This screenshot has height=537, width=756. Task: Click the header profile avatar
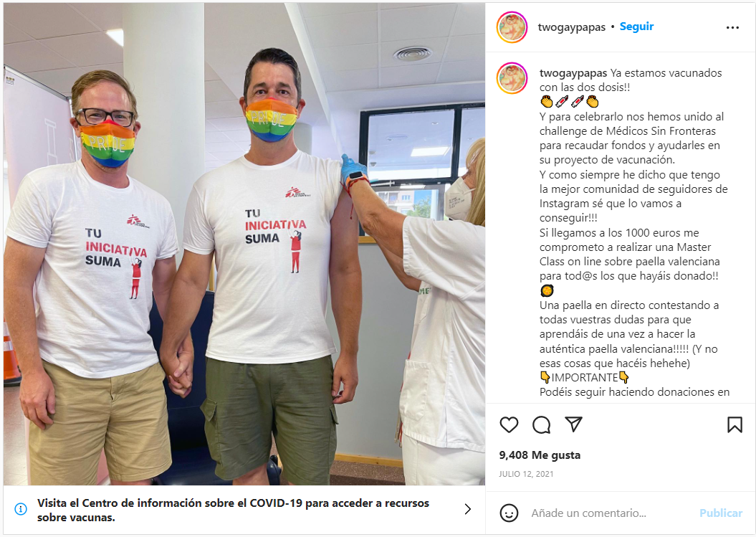(512, 27)
